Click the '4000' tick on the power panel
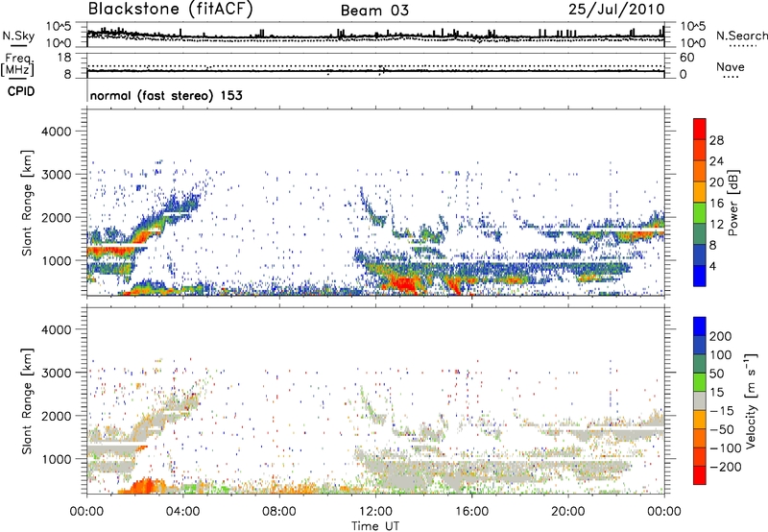This screenshot has width=768, height=532. click(57, 132)
